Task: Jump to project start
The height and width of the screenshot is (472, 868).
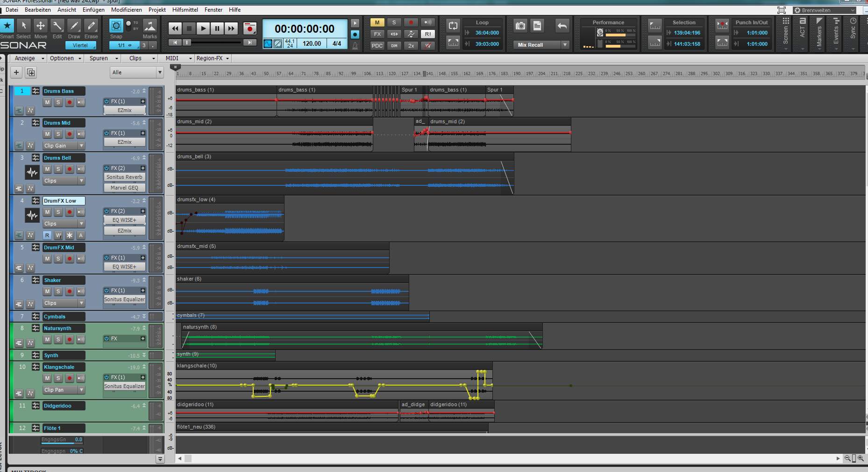Action: click(175, 42)
